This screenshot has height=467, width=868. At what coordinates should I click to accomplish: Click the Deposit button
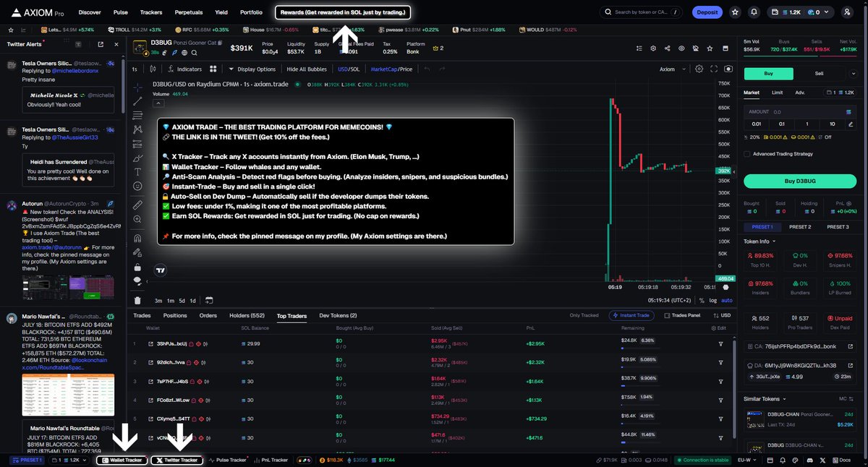click(707, 12)
